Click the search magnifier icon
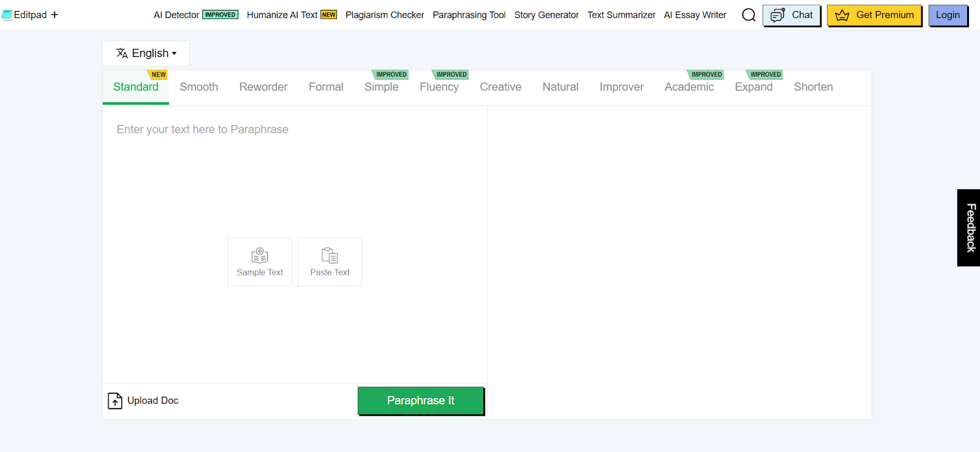Screen dimensions: 980x452 click(x=748, y=15)
